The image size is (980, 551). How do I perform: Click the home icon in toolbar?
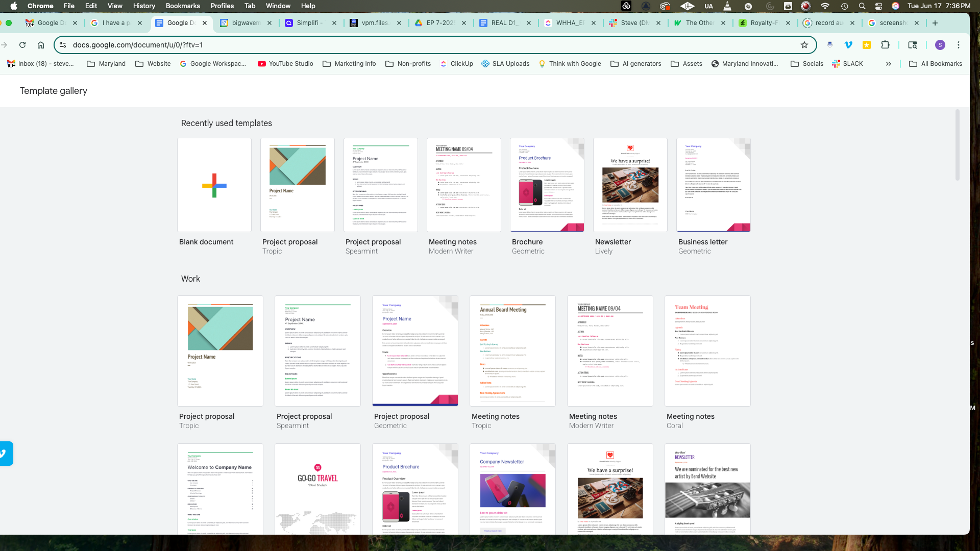pos(41,45)
